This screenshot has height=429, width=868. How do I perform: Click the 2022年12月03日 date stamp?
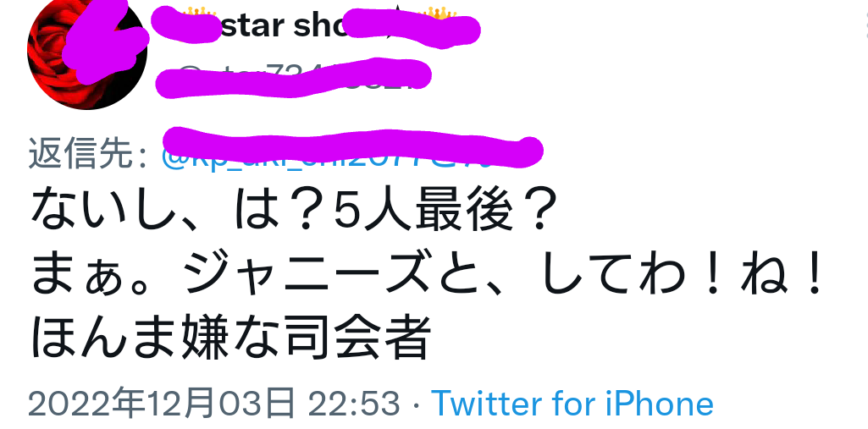[162, 404]
